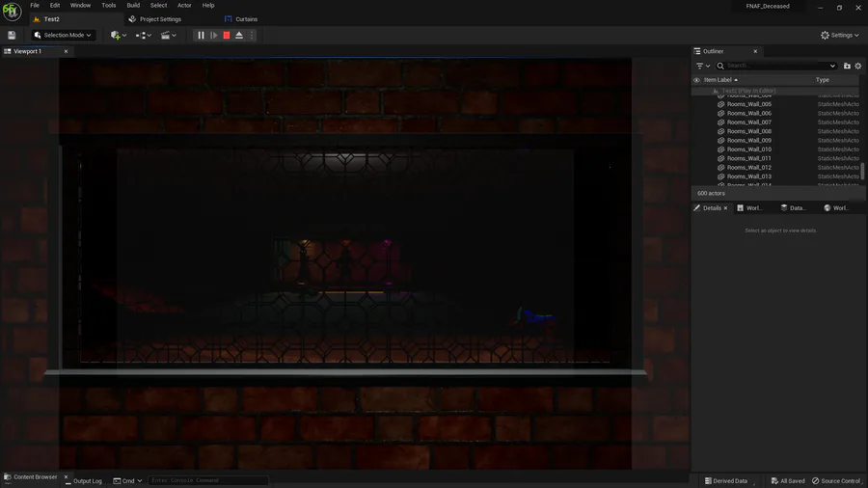Switch to the Curtains tab
The image size is (868, 488).
(241, 19)
